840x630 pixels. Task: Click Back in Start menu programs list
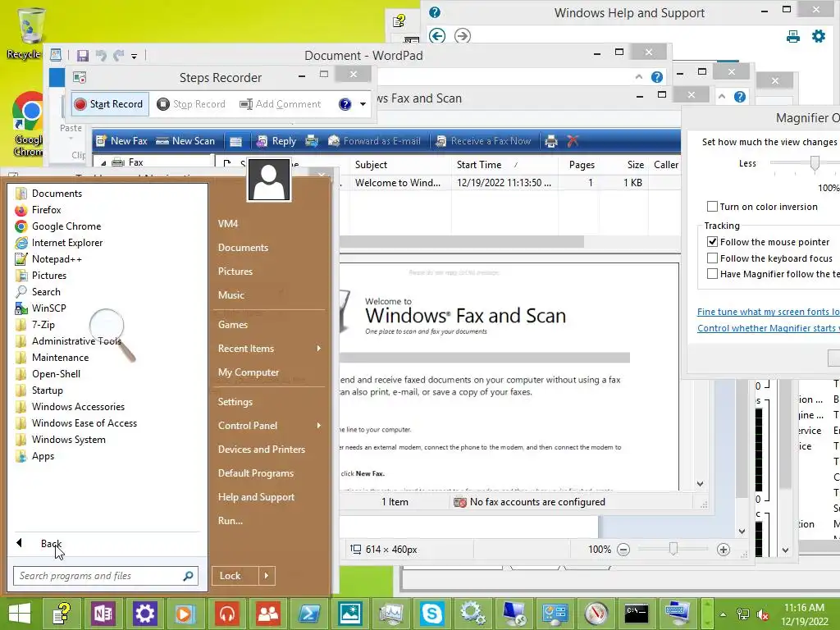tap(51, 544)
